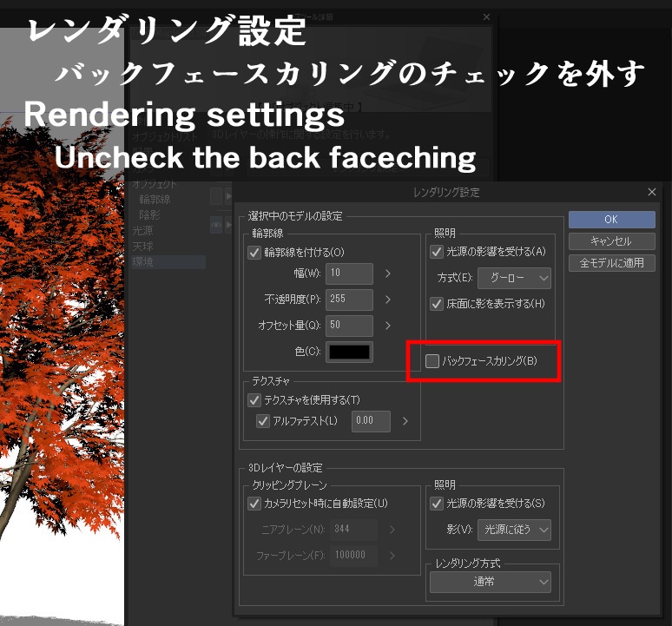672x626 pixels.
Task: Close the background tool detail panel
Action: point(486,17)
